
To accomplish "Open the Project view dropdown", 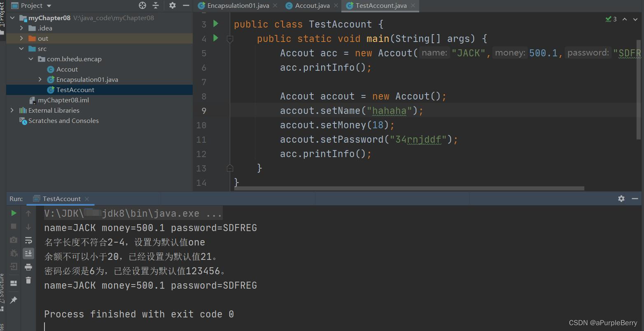I will tap(49, 6).
